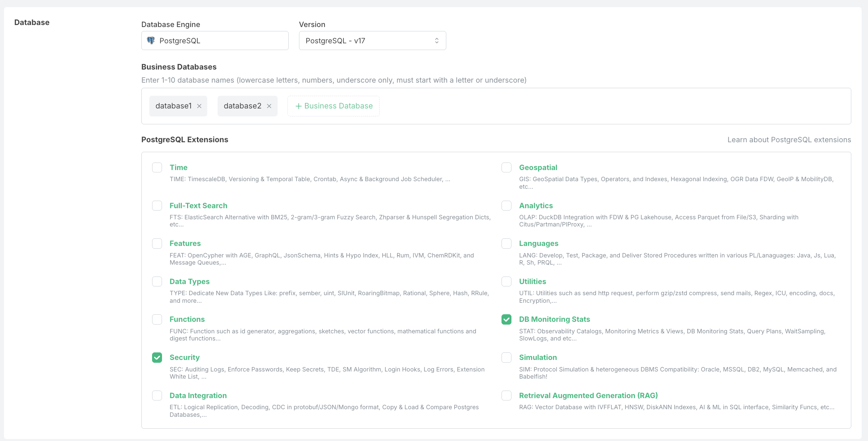Click the Features title link
The width and height of the screenshot is (868, 441).
click(185, 244)
